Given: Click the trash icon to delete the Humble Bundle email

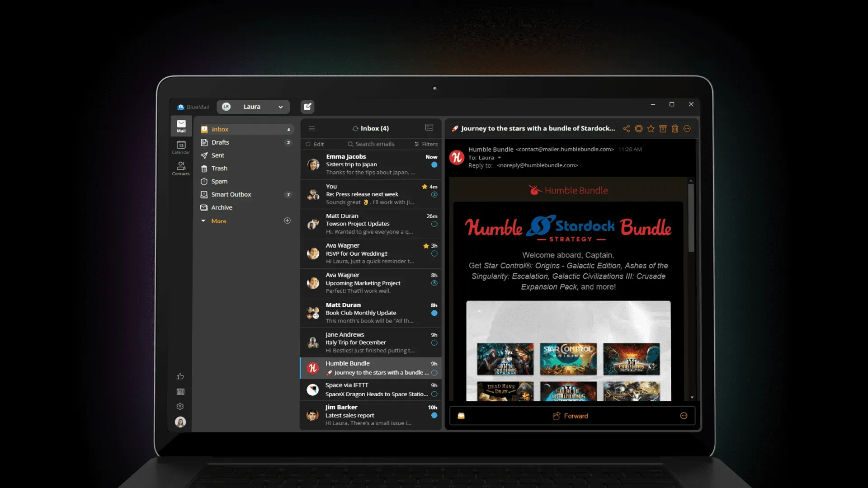Looking at the screenshot, I should click(675, 128).
